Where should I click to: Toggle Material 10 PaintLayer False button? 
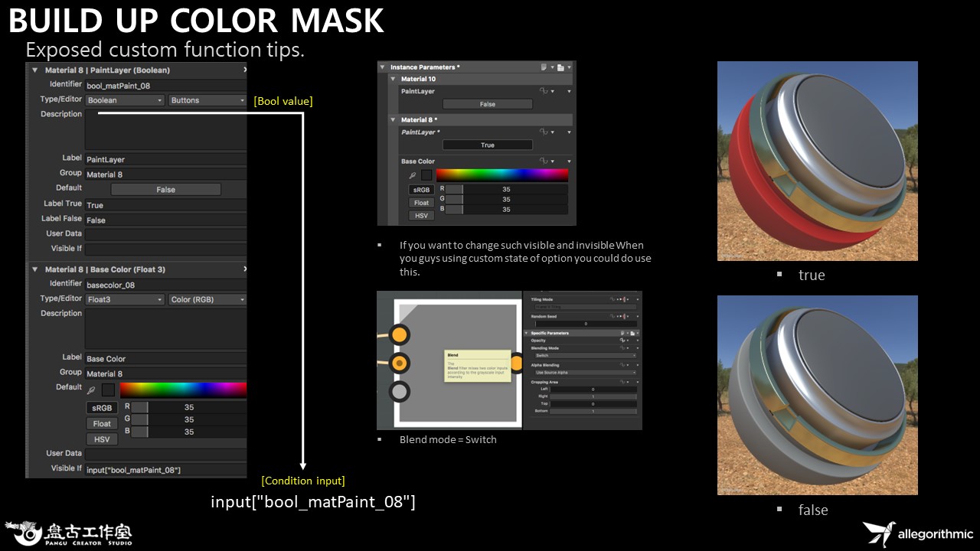tap(487, 104)
